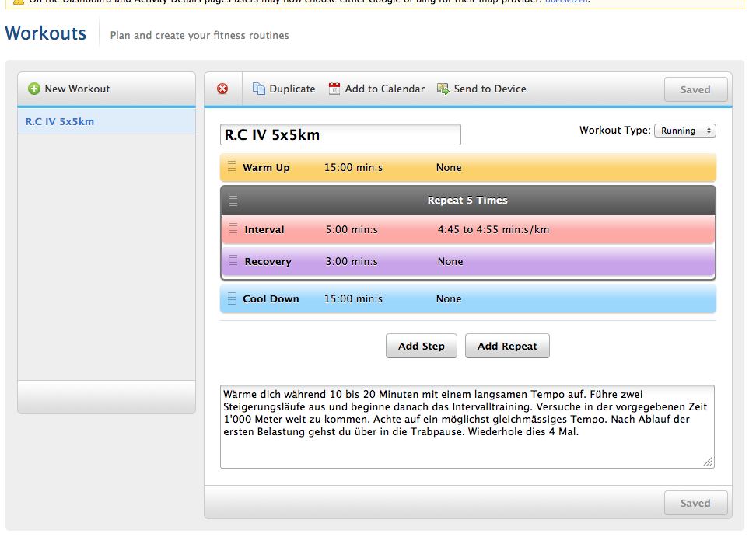Click the Send to Device icon
The image size is (756, 537).
[x=443, y=89]
